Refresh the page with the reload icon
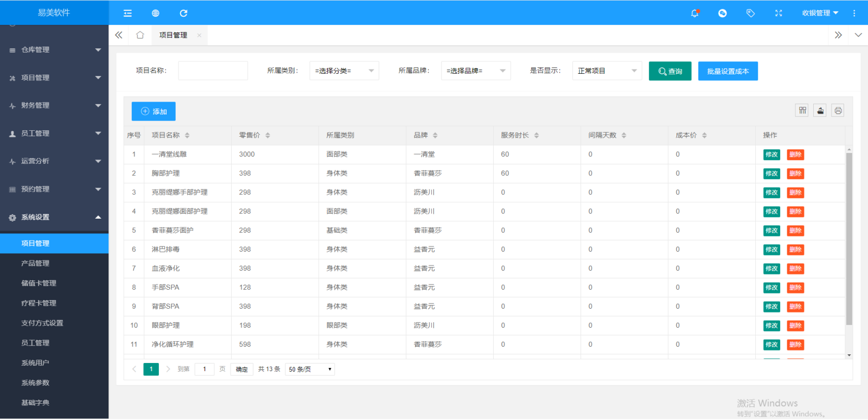Screen dimensions: 868x420 [x=183, y=13]
